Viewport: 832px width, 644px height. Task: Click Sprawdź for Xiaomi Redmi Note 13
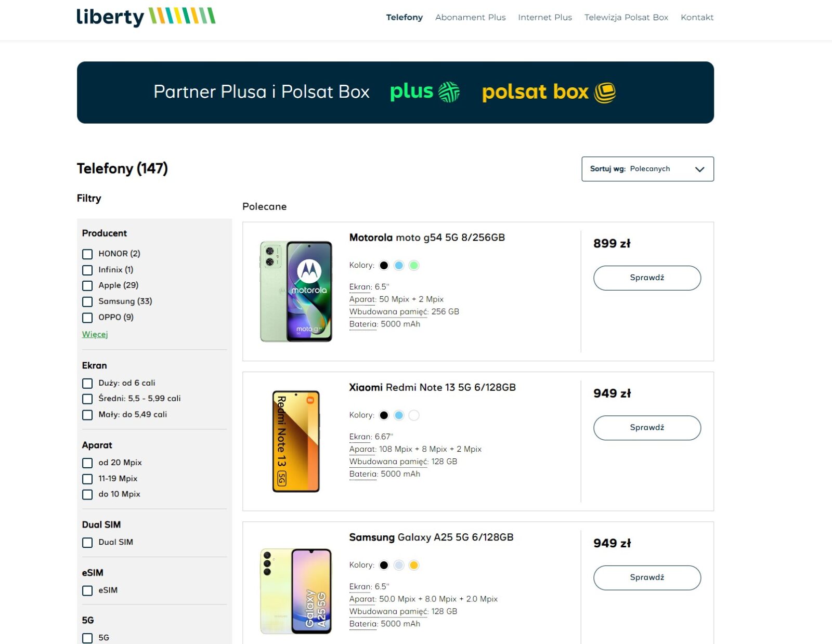click(647, 428)
